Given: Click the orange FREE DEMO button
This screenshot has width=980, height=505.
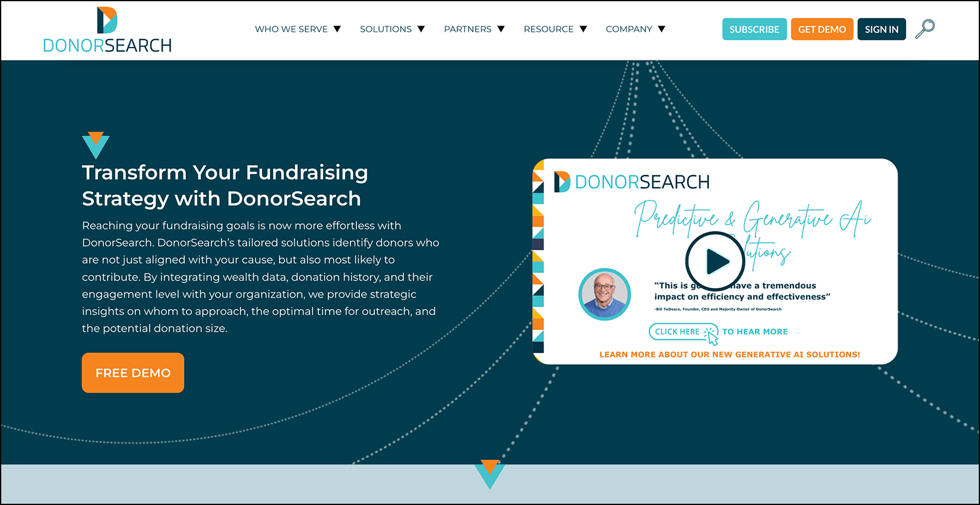Looking at the screenshot, I should point(133,373).
